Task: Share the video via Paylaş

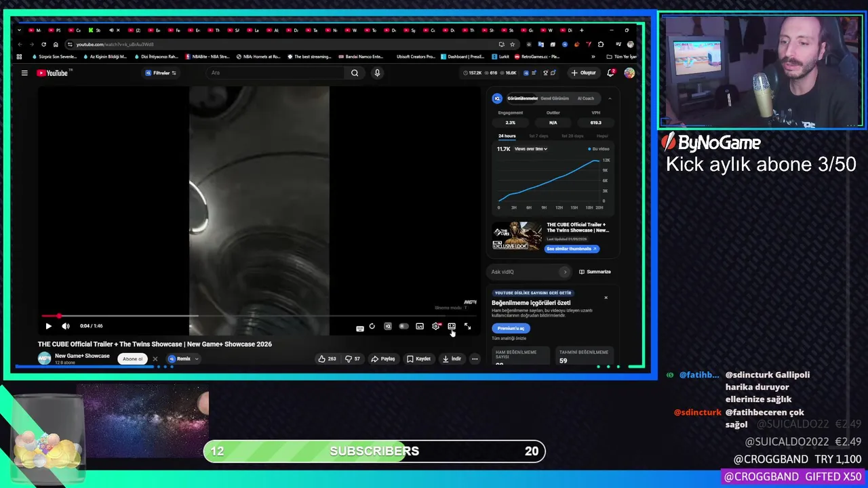Action: coord(383,359)
